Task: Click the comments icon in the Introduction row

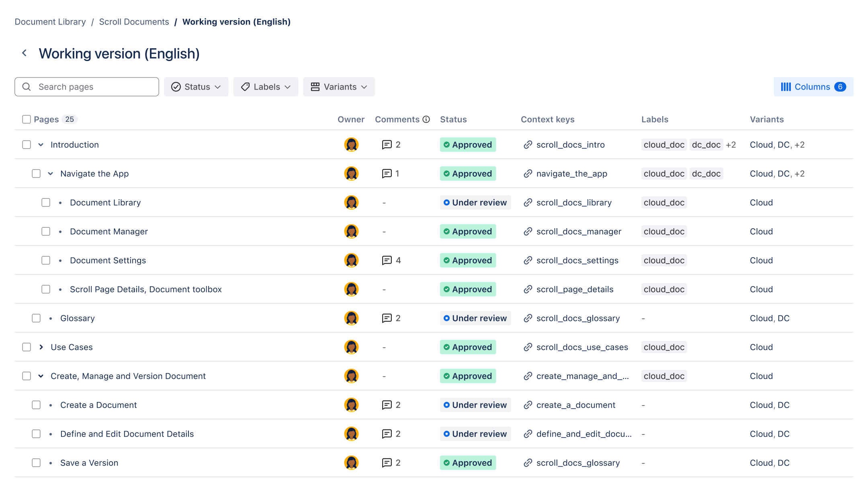Action: tap(387, 145)
